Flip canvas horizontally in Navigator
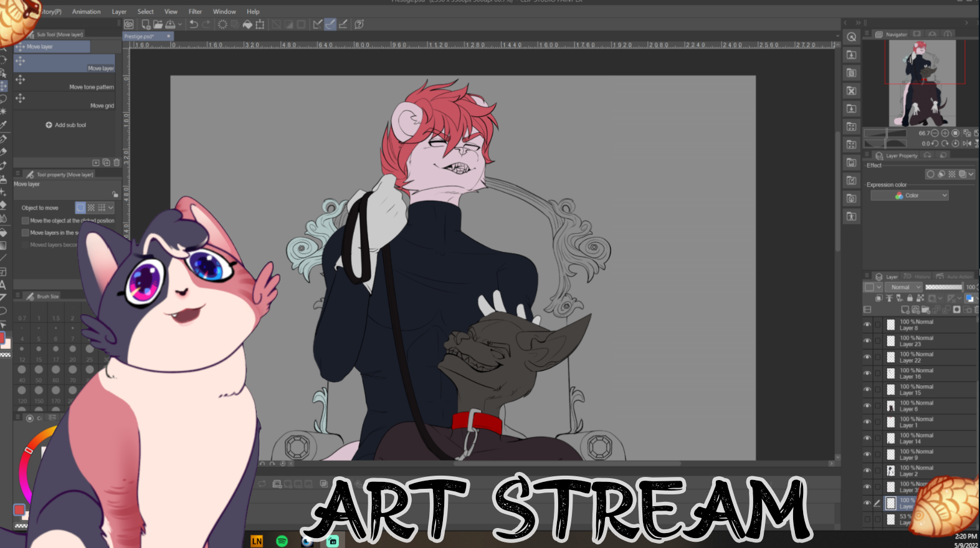 [x=967, y=143]
